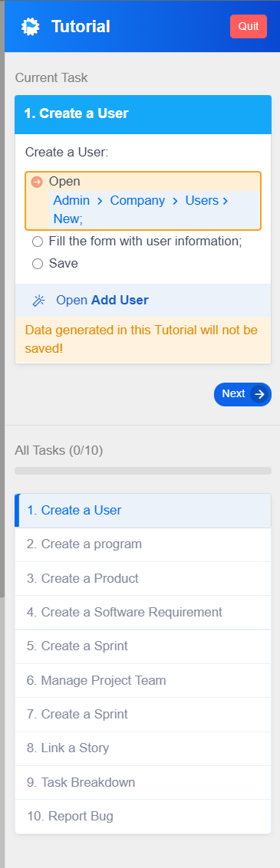Viewport: 280px width, 868px height.
Task: Click the '1. Create a User' task header
Action: (x=143, y=114)
